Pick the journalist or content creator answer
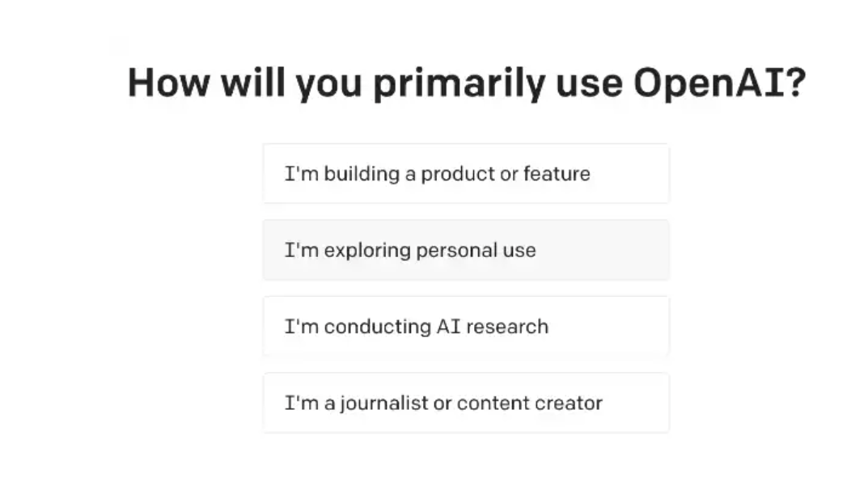This screenshot has width=868, height=490. click(465, 403)
